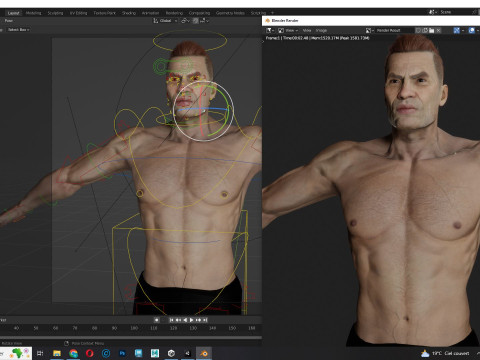Switch to Blender from the taskbar
The height and width of the screenshot is (360, 480).
pyautogui.click(x=204, y=353)
